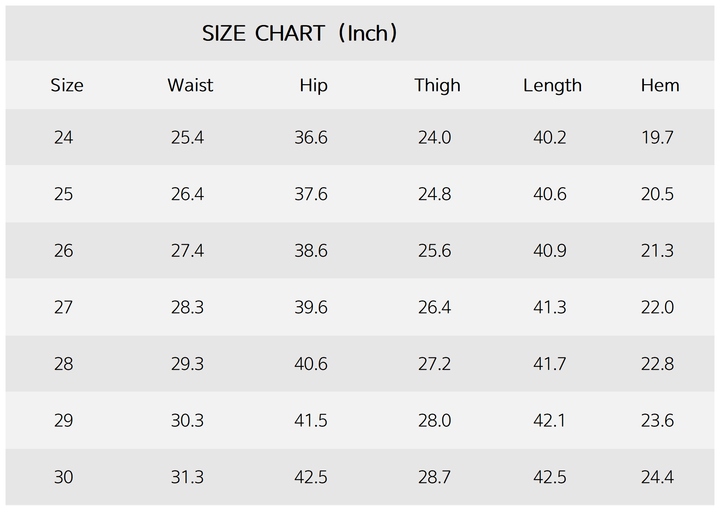
Task: Select thigh value 25.6 for size 26
Action: (434, 251)
